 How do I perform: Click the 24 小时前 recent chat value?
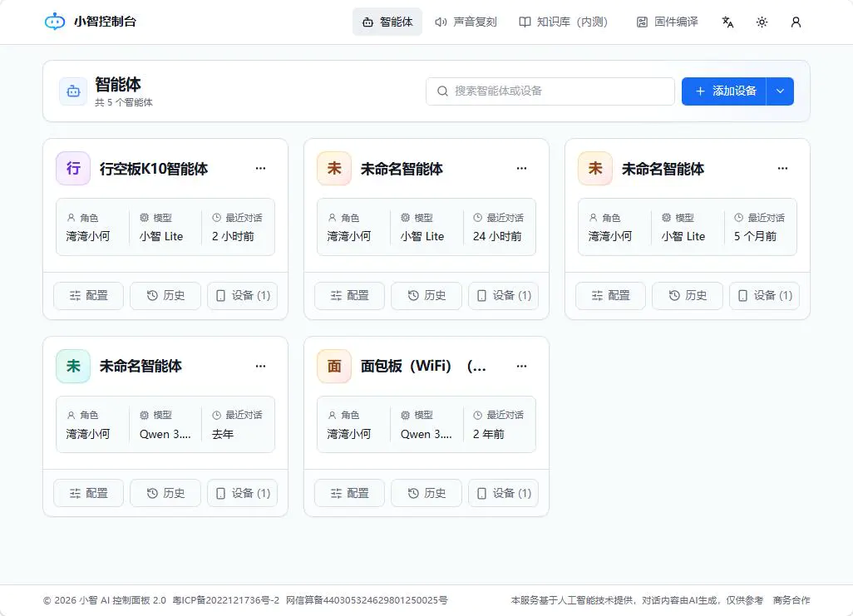pos(497,236)
